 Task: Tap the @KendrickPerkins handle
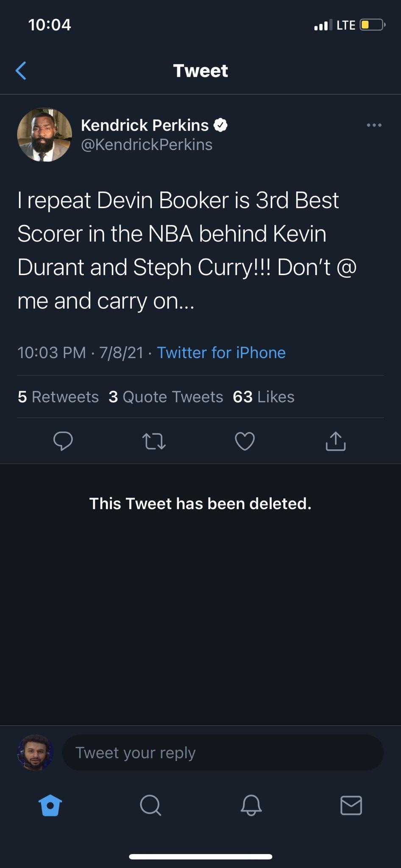pos(147,145)
